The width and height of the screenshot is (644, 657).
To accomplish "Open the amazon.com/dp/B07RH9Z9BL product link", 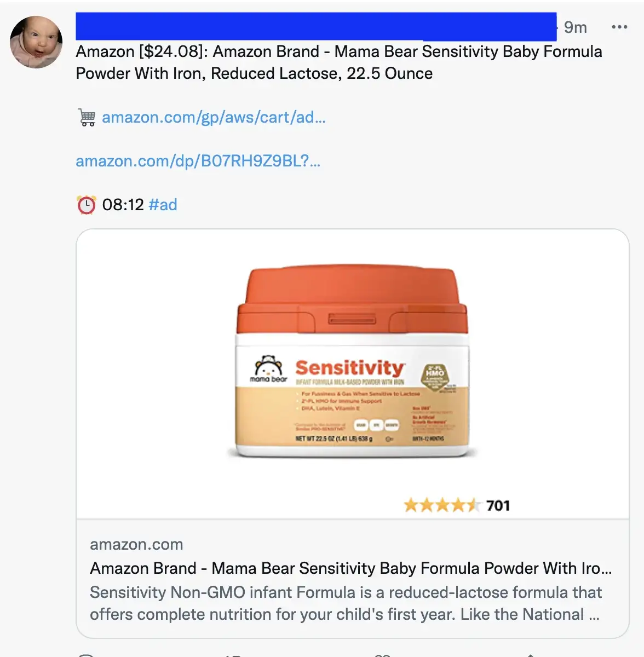I will click(198, 161).
